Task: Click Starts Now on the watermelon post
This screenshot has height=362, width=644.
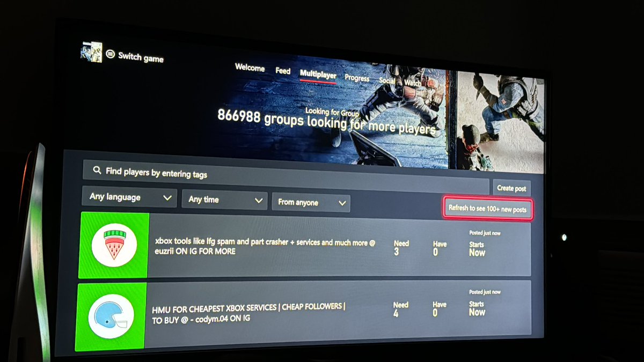Action: [477, 248]
